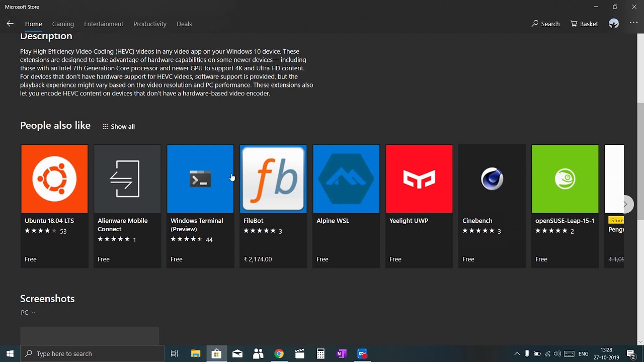Switch to the Productivity tab
Screen dimensions: 644x362
tap(150, 24)
